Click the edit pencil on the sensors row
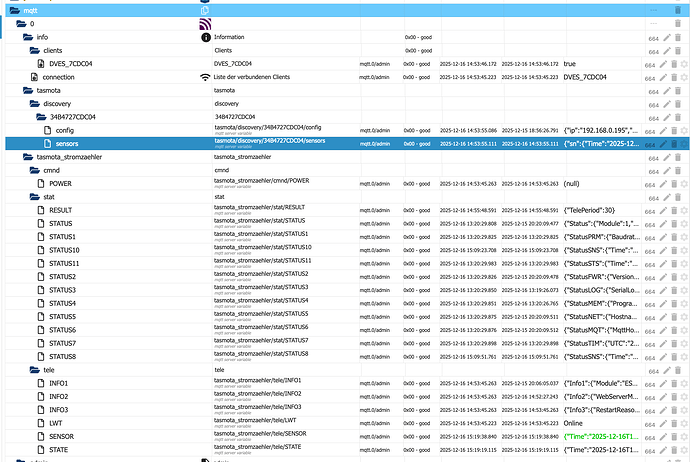Screen dimensions: 690x462 pyautogui.click(x=662, y=144)
